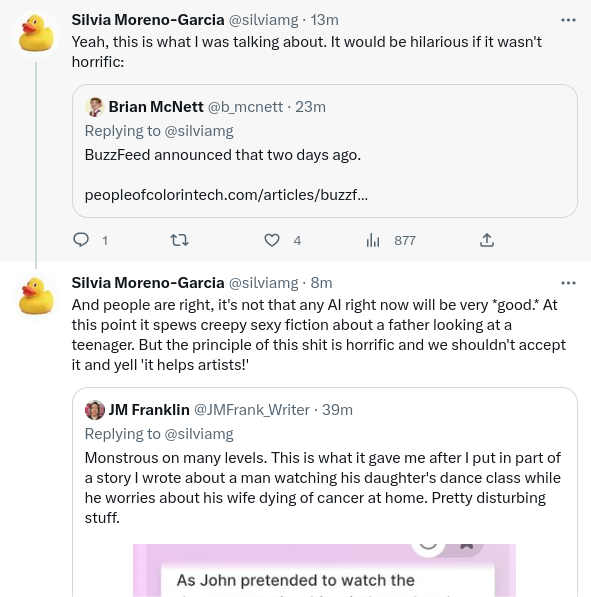This screenshot has height=597, width=591.
Task: Retweet the first Silvia Moreno-Garcia tweet
Action: coord(179,240)
